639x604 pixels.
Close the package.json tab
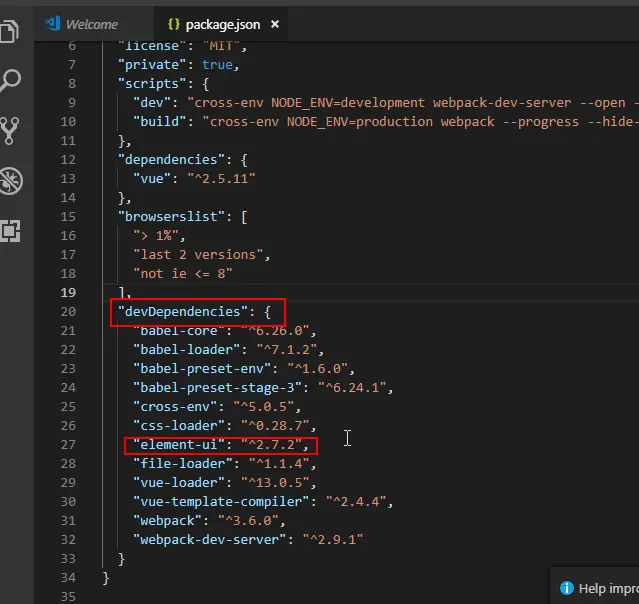(x=275, y=24)
